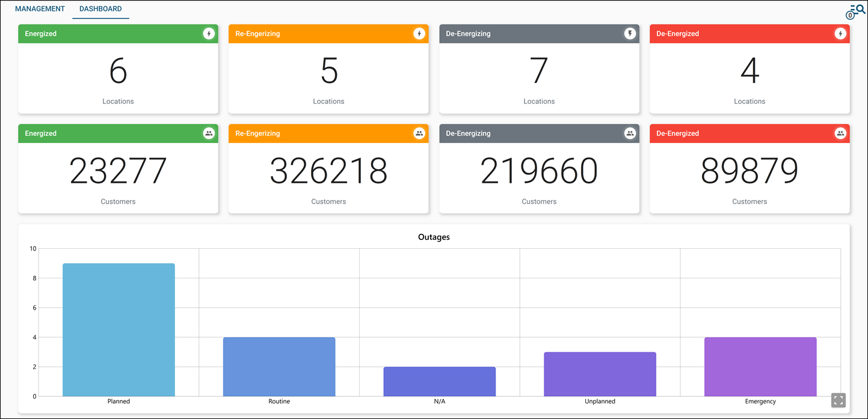The height and width of the screenshot is (419, 868).
Task: Click the lightning icon on the De-Energized Locations card
Action: click(840, 34)
